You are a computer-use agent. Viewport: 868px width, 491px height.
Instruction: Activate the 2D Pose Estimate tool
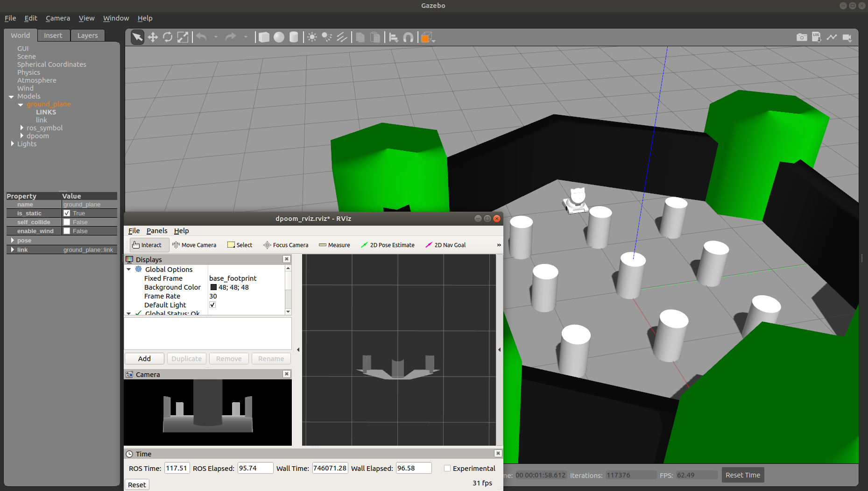388,245
